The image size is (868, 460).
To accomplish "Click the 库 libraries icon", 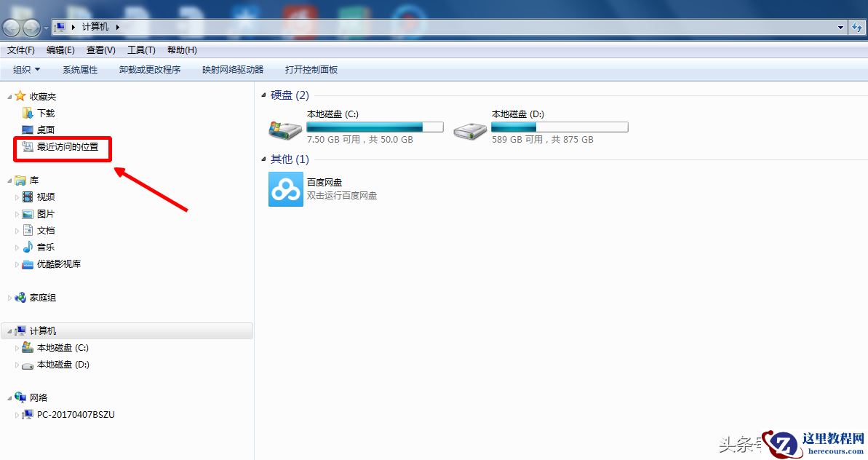I will [x=20, y=181].
